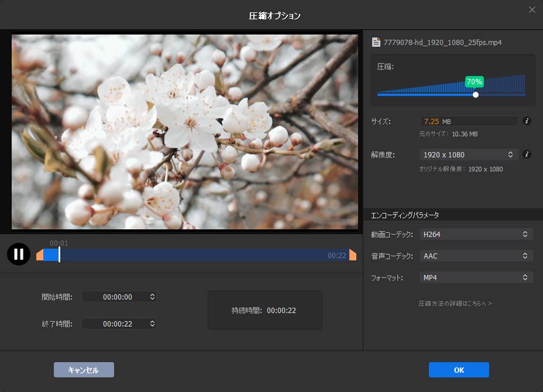Click the left orange trim start marker
Screen dimensions: 543x392
click(x=40, y=255)
